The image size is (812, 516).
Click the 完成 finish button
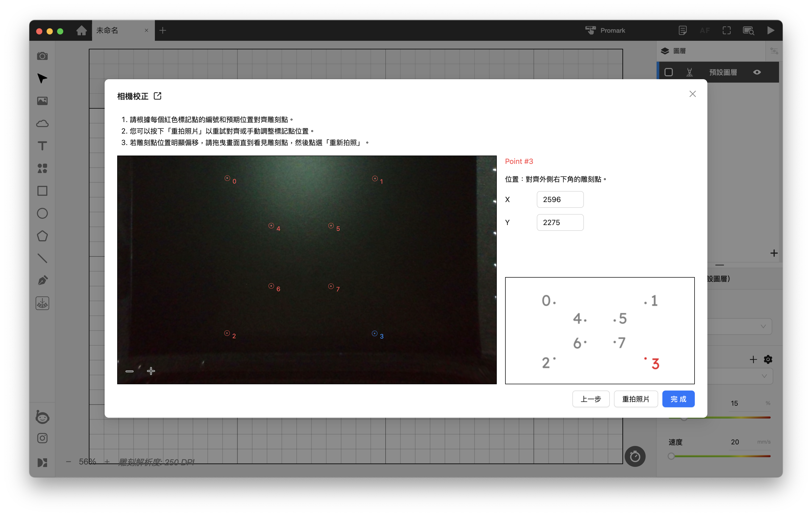coord(678,399)
